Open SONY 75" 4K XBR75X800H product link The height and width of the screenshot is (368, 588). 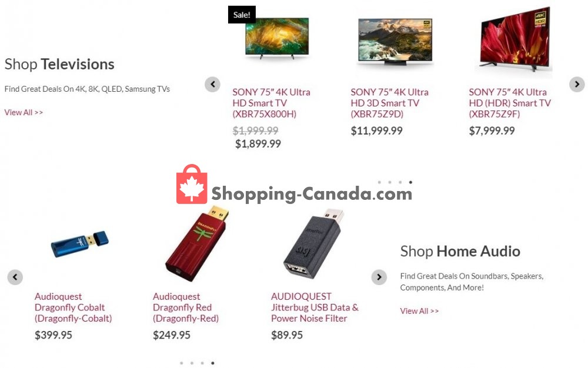coord(271,103)
